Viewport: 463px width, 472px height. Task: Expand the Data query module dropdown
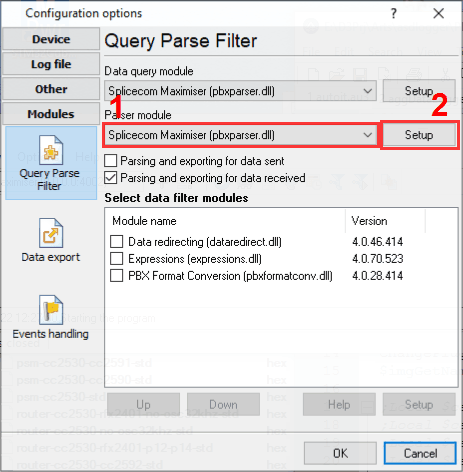pyautogui.click(x=368, y=91)
